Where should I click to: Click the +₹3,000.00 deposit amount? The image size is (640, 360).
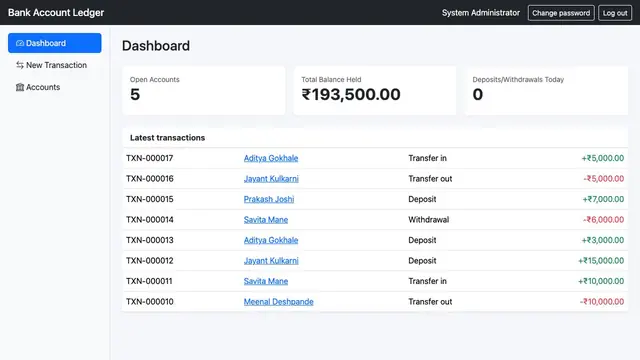(603, 240)
